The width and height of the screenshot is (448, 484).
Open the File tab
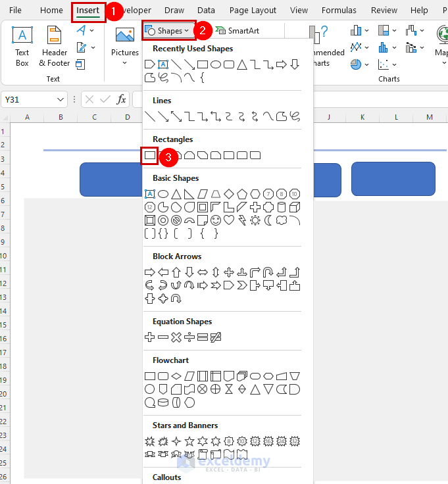[15, 11]
